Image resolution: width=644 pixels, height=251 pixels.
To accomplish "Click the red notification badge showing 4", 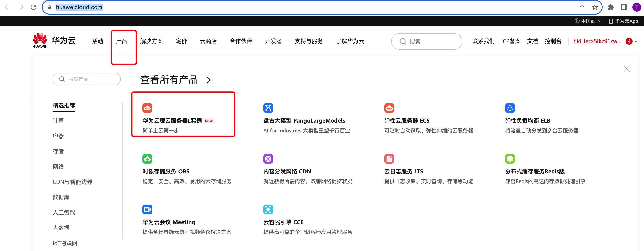I will pyautogui.click(x=629, y=41).
